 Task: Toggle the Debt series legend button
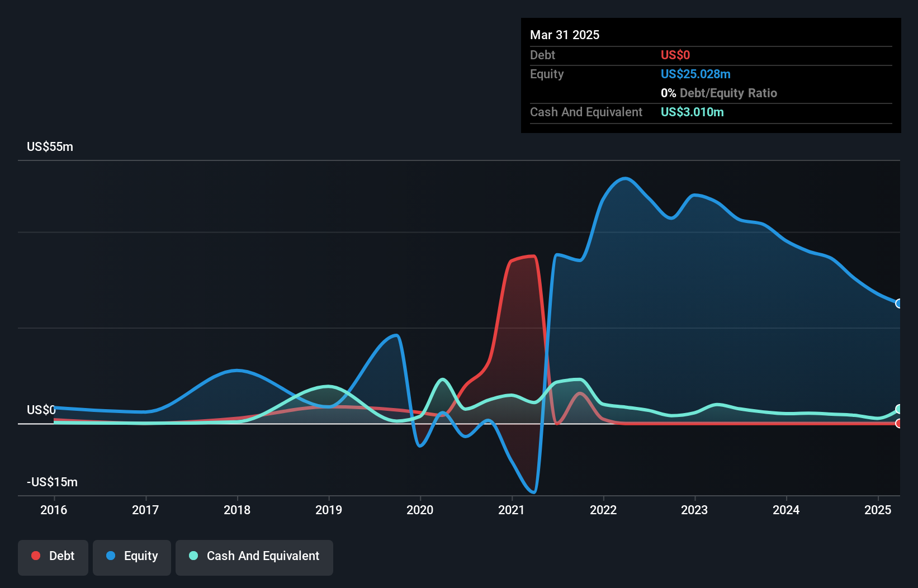53,557
